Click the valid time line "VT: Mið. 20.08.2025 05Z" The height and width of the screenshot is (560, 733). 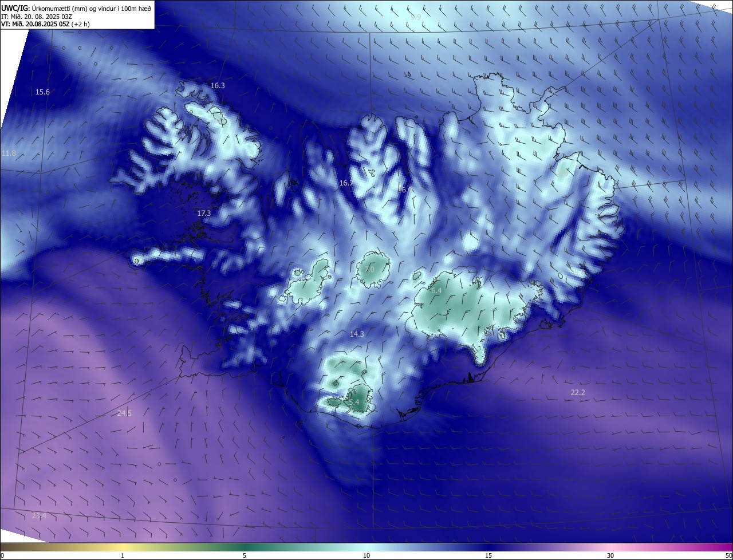(x=46, y=24)
